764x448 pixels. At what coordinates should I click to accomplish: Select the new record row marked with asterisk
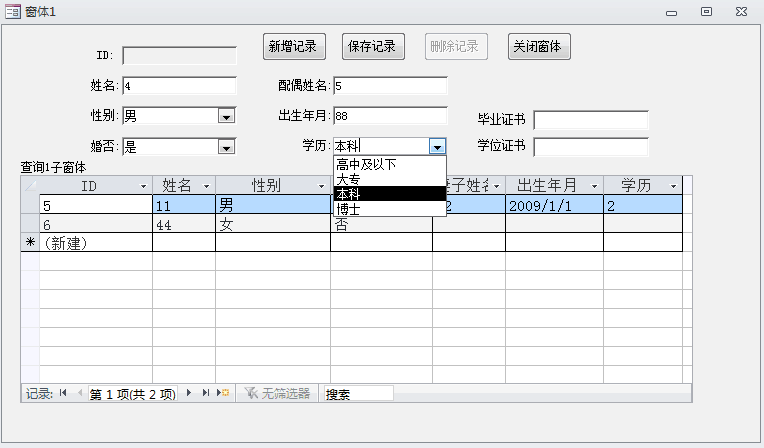pos(30,242)
